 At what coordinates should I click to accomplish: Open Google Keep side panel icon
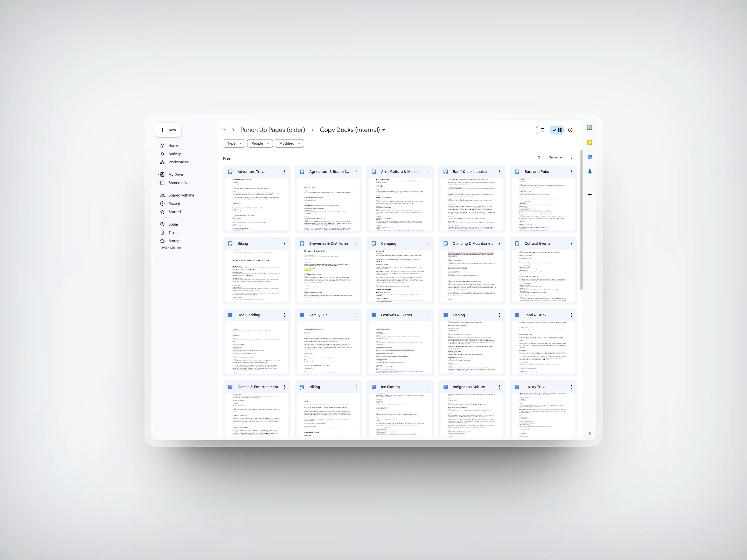[590, 142]
